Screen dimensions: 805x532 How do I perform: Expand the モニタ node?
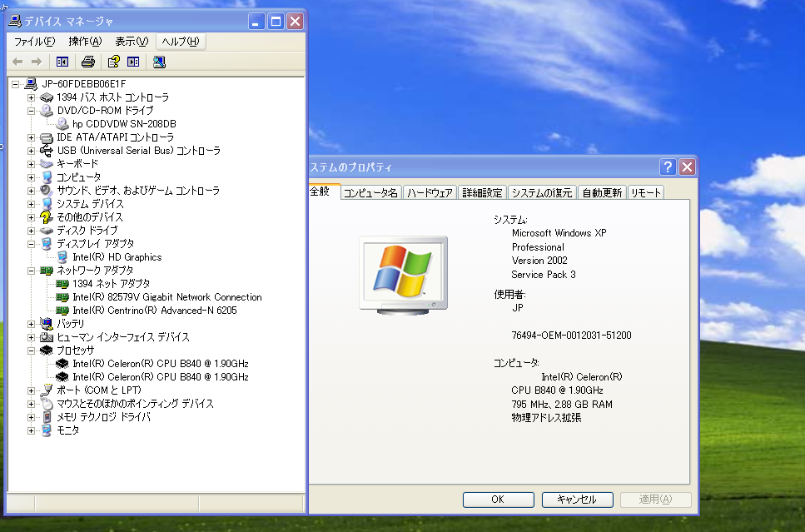tap(31, 430)
